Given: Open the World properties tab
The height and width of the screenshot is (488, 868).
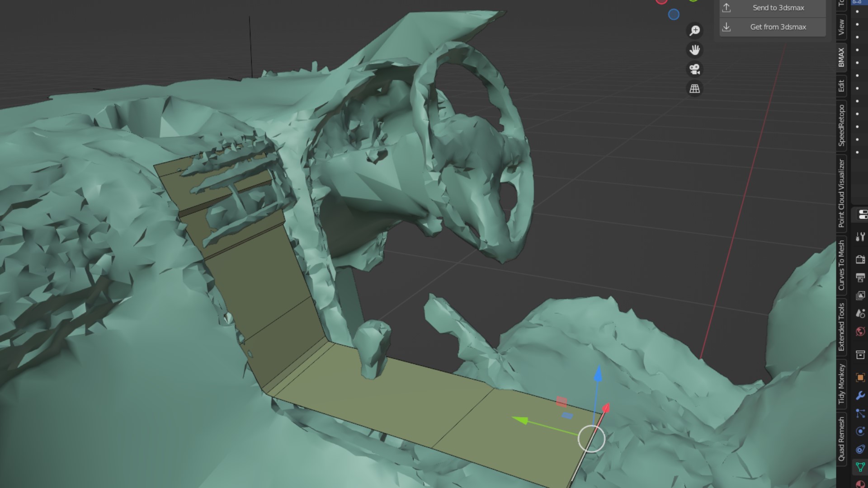Looking at the screenshot, I should pos(860,332).
